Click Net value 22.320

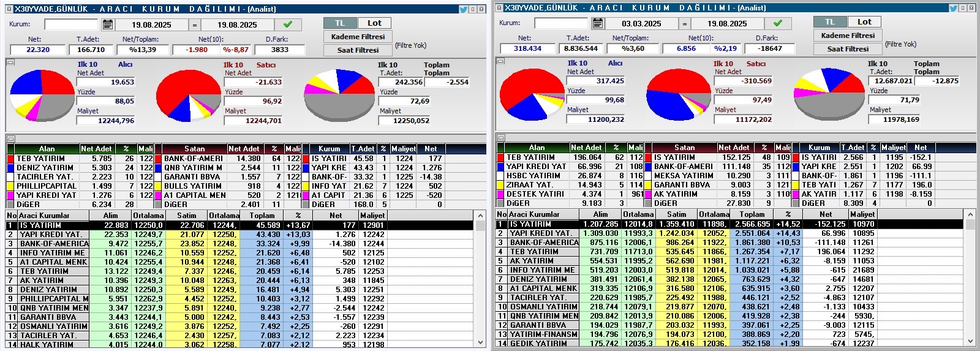[38, 50]
